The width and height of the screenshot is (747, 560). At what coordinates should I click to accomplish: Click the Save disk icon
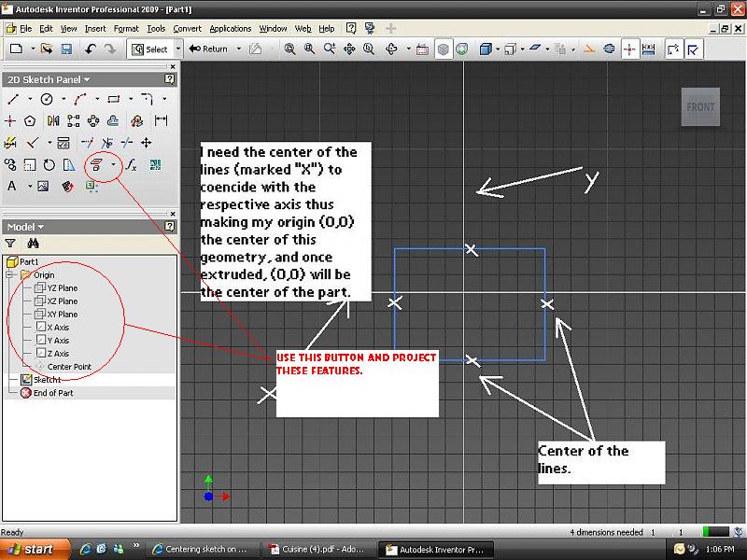[x=66, y=49]
